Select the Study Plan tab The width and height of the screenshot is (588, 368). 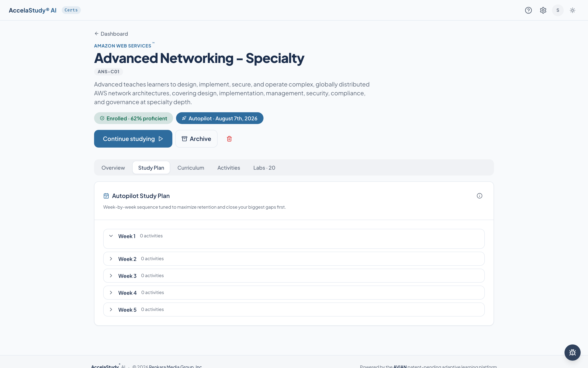click(x=151, y=168)
